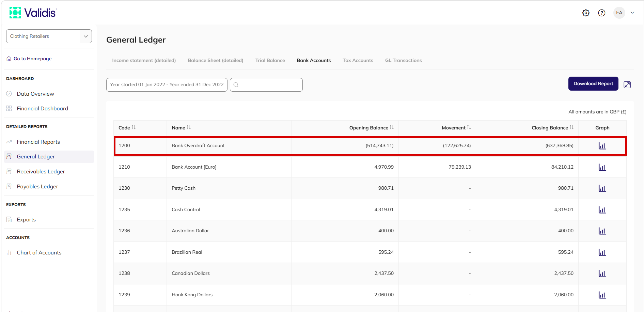This screenshot has height=312, width=644.
Task: Open Financial Dashboard in sidebar
Action: [42, 108]
